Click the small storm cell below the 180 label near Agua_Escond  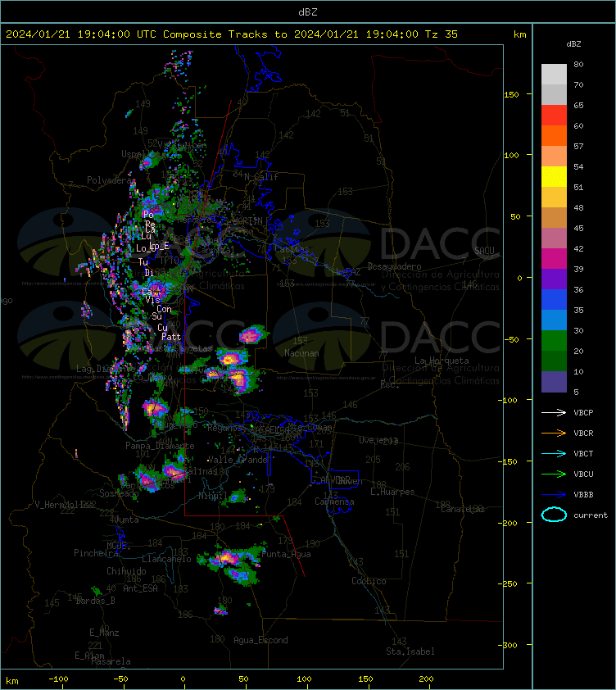pyautogui.click(x=220, y=611)
